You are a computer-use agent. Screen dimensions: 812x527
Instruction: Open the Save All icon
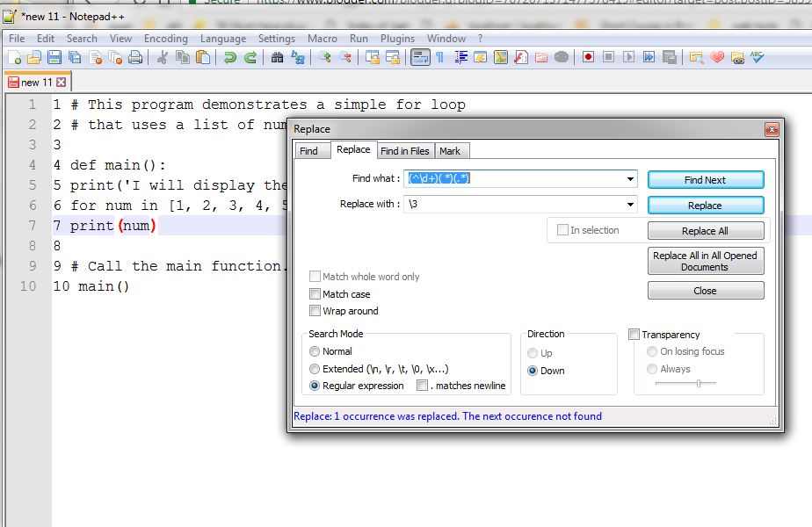(74, 56)
